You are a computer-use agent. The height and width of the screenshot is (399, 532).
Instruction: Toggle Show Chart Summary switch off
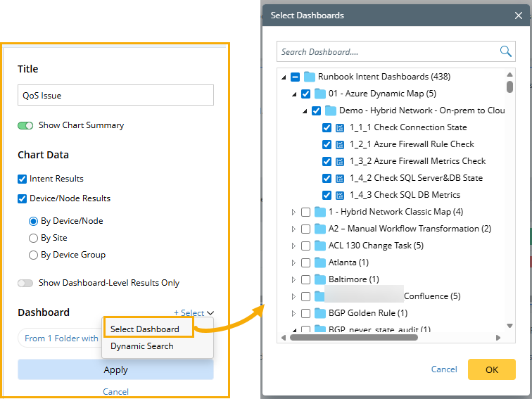pyautogui.click(x=26, y=125)
